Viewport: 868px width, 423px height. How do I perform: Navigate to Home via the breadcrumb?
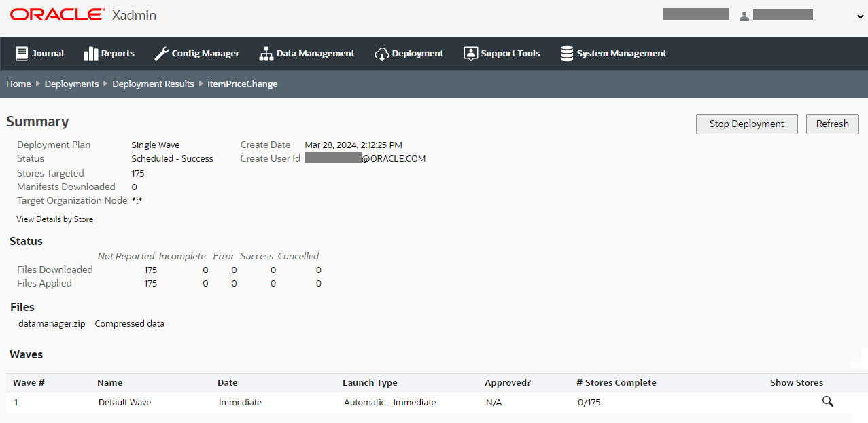coord(18,84)
